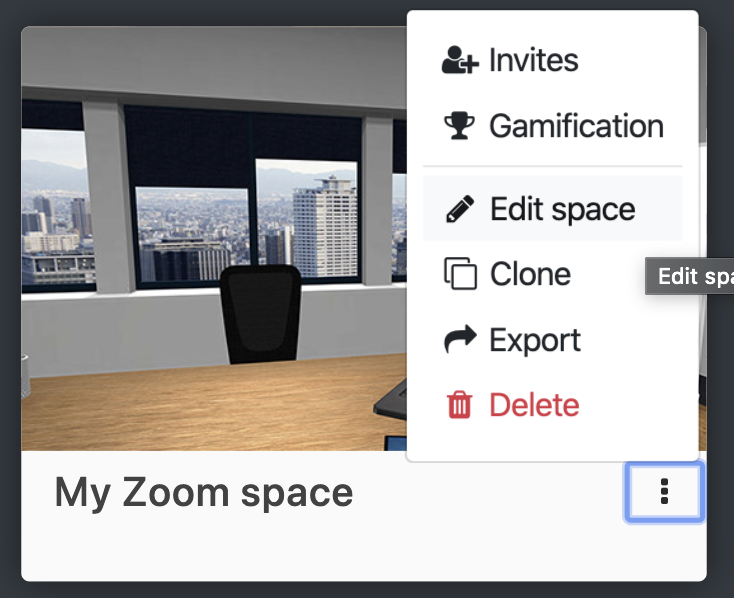Click the pencil Edit space icon
Image resolution: width=734 pixels, height=598 pixels.
460,209
